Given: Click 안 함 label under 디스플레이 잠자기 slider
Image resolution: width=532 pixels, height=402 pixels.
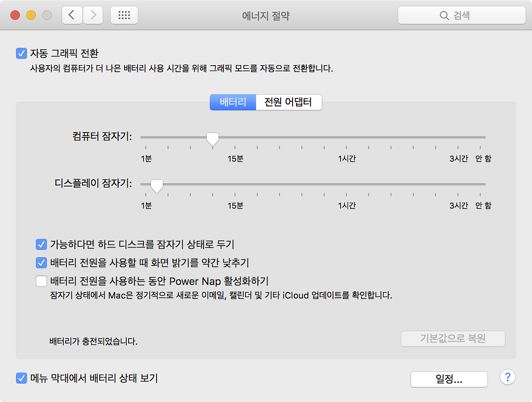Looking at the screenshot, I should 483,206.
